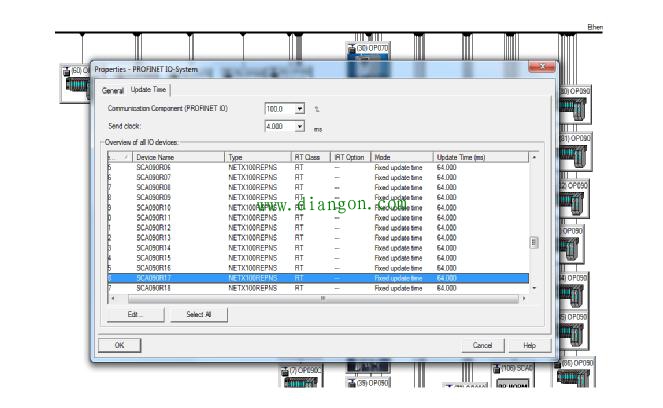Open Communication Component percentage dropdown

click(299, 108)
